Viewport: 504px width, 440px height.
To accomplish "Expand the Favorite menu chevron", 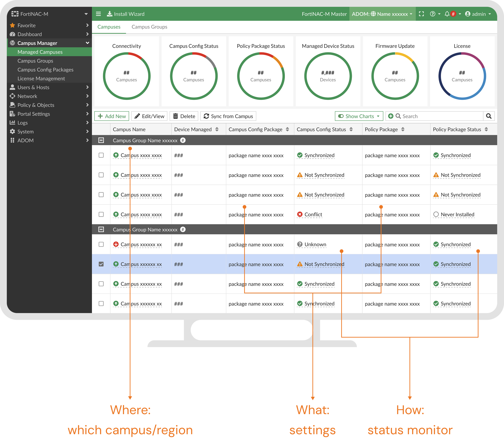I will pyautogui.click(x=87, y=25).
